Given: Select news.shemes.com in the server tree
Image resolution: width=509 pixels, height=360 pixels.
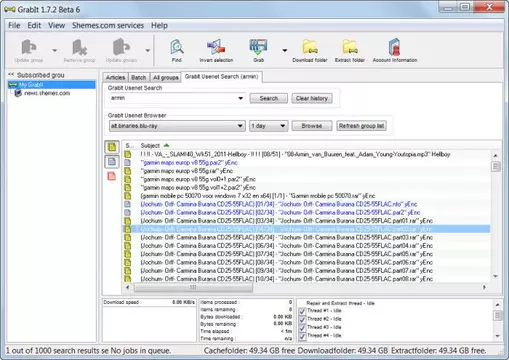Looking at the screenshot, I should coord(47,93).
